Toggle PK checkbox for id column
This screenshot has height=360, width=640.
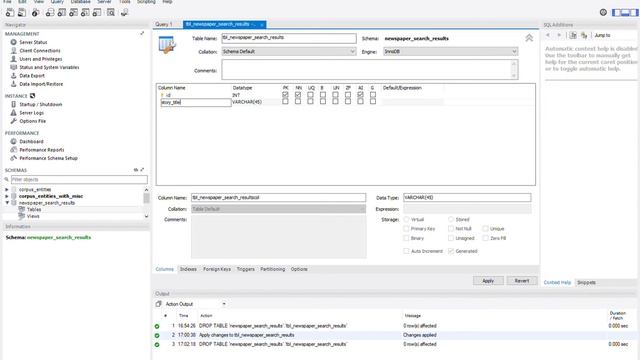pyautogui.click(x=285, y=95)
